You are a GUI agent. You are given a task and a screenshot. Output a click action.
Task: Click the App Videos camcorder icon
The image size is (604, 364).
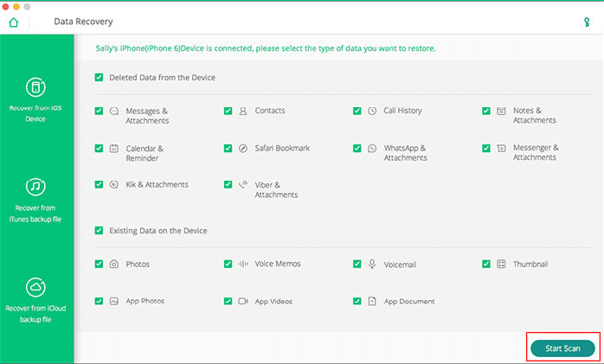tap(243, 302)
